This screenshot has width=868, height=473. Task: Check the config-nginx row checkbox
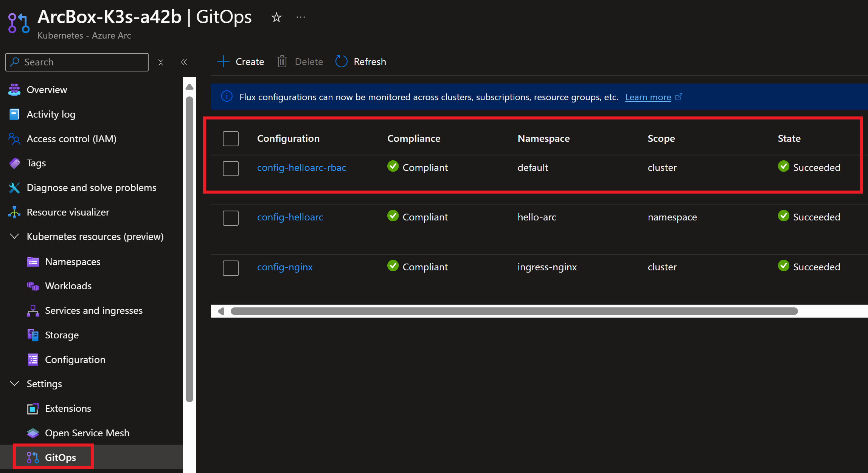[x=231, y=268]
